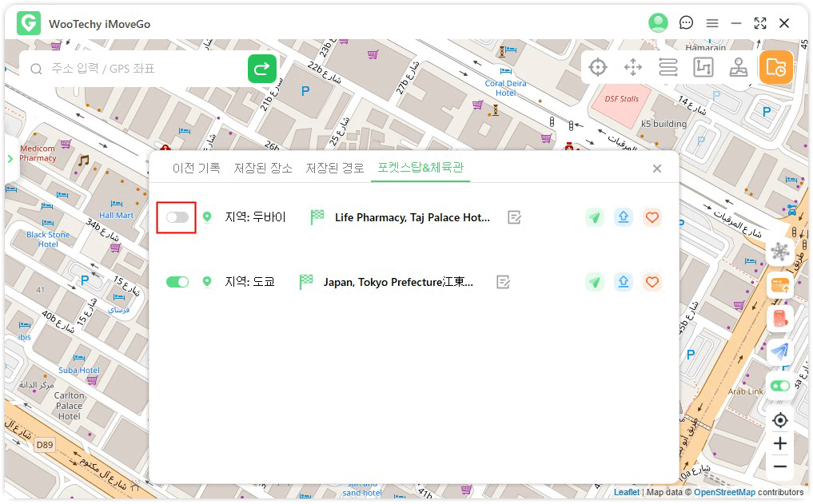Select the two-spot route mode icon

pyautogui.click(x=703, y=68)
